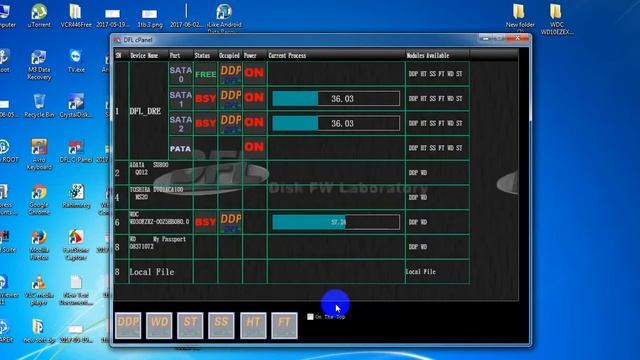The height and width of the screenshot is (360, 640).
Task: Toggle power ON for SATA 2 port
Action: (254, 123)
